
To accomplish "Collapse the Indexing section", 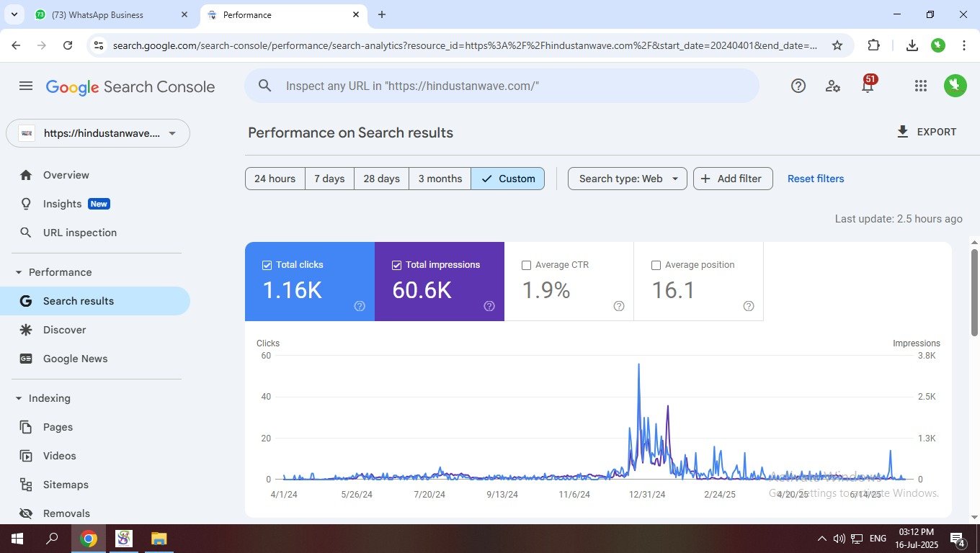I will tap(19, 398).
